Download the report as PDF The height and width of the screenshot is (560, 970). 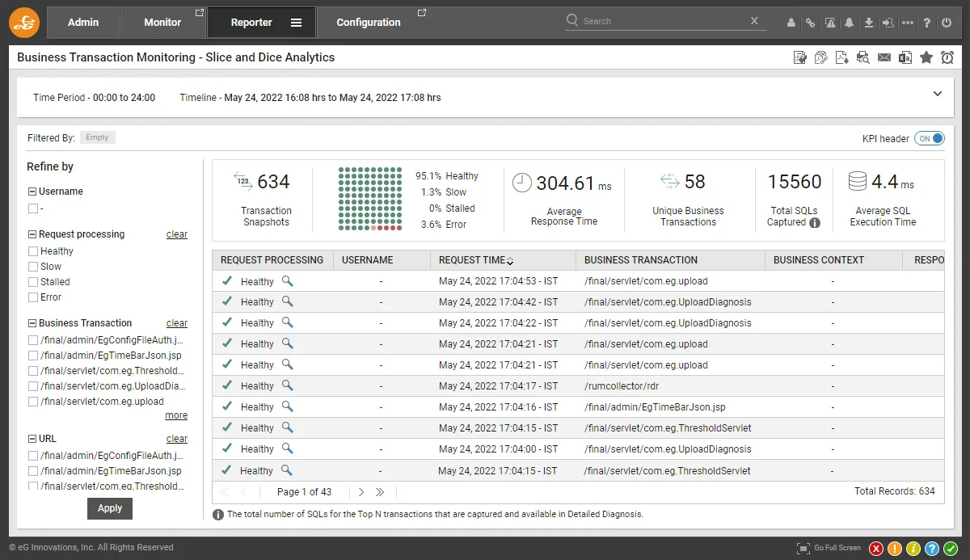pos(842,57)
